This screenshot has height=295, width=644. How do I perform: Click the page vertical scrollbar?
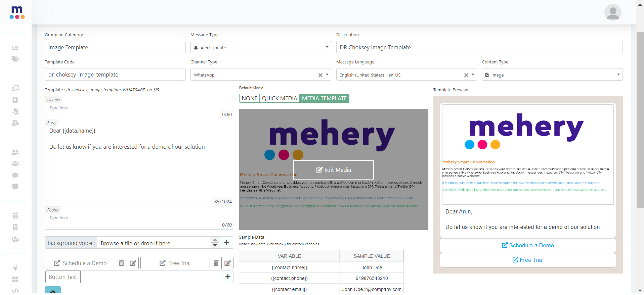640,120
